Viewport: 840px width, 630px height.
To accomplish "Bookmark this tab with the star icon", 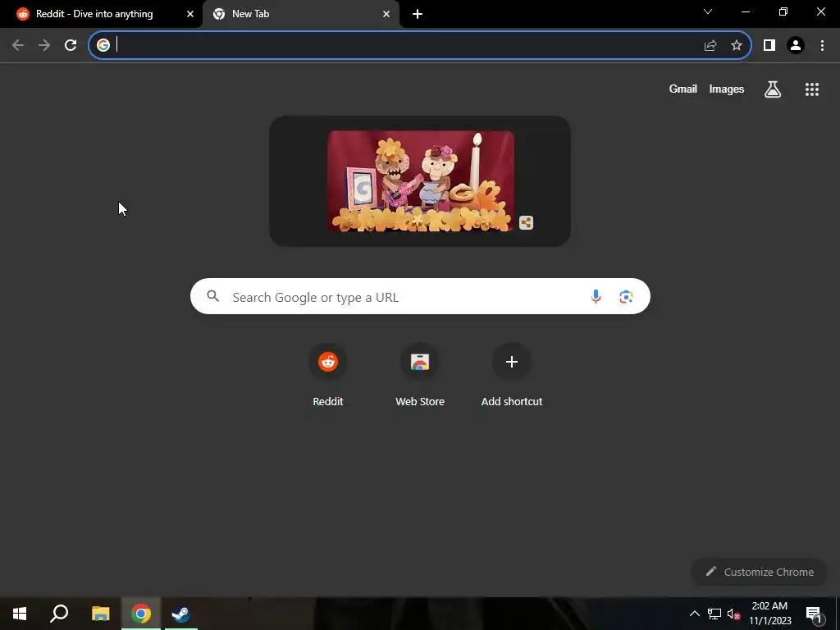I will [x=737, y=46].
